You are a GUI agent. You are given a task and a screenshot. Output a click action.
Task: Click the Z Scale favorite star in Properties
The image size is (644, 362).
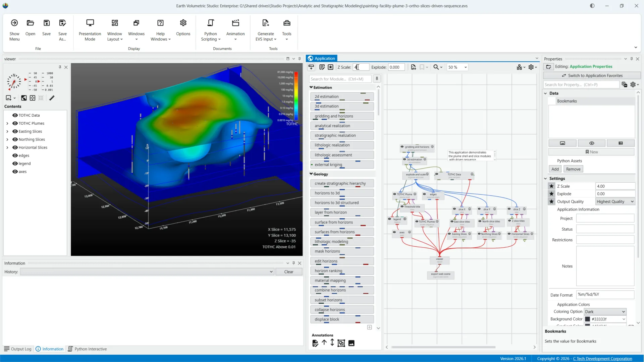pyautogui.click(x=551, y=186)
